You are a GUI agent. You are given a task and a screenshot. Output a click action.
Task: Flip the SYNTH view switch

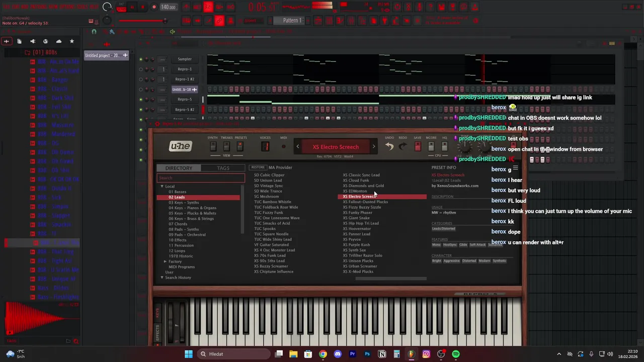[213, 146]
